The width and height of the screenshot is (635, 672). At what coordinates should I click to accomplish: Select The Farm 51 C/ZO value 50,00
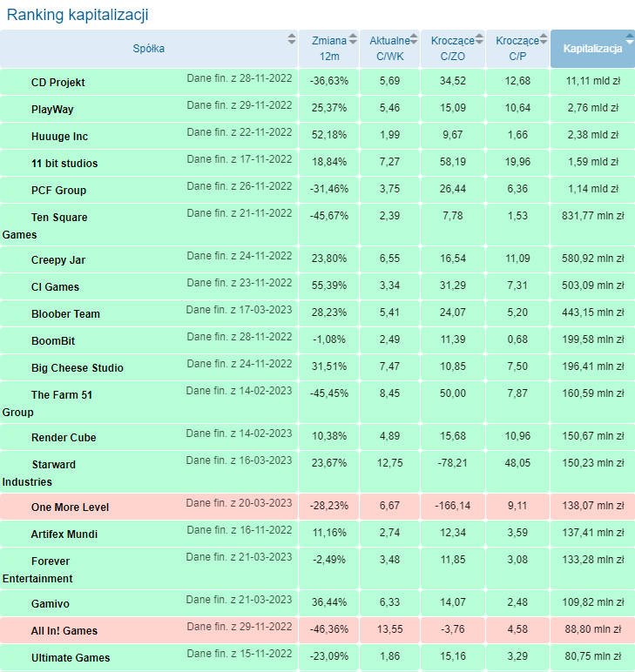[453, 393]
